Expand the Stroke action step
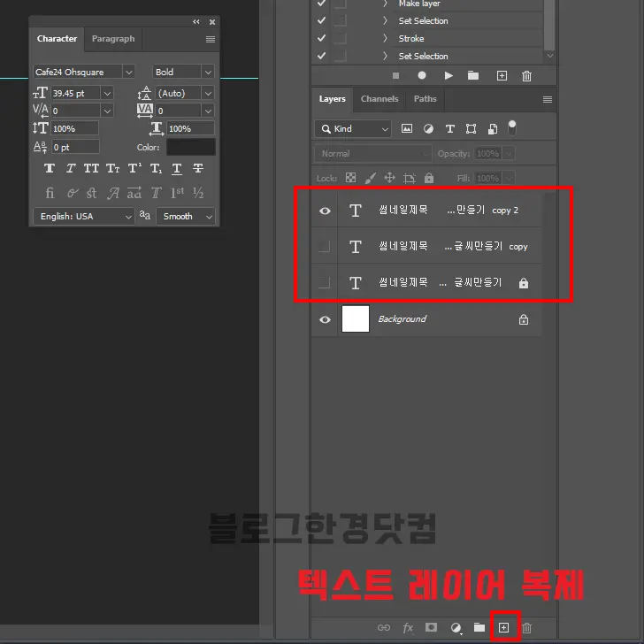This screenshot has height=644, width=644. 385,38
